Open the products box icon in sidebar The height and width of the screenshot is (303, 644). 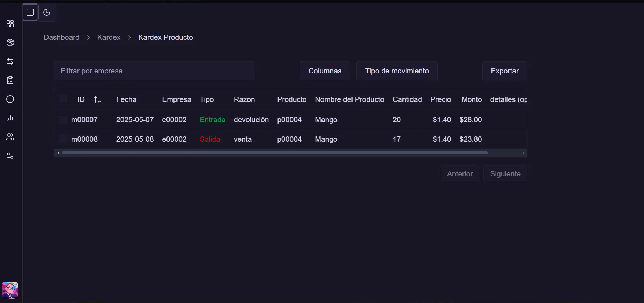click(10, 43)
